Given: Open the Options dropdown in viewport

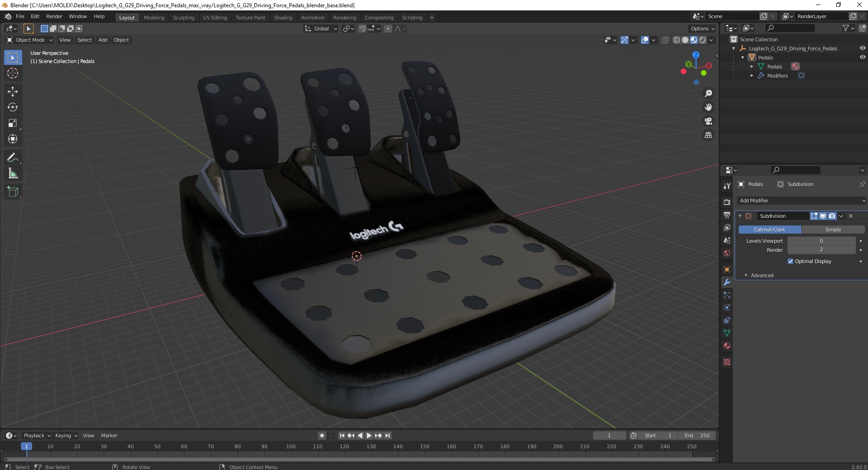Looking at the screenshot, I should pos(702,29).
